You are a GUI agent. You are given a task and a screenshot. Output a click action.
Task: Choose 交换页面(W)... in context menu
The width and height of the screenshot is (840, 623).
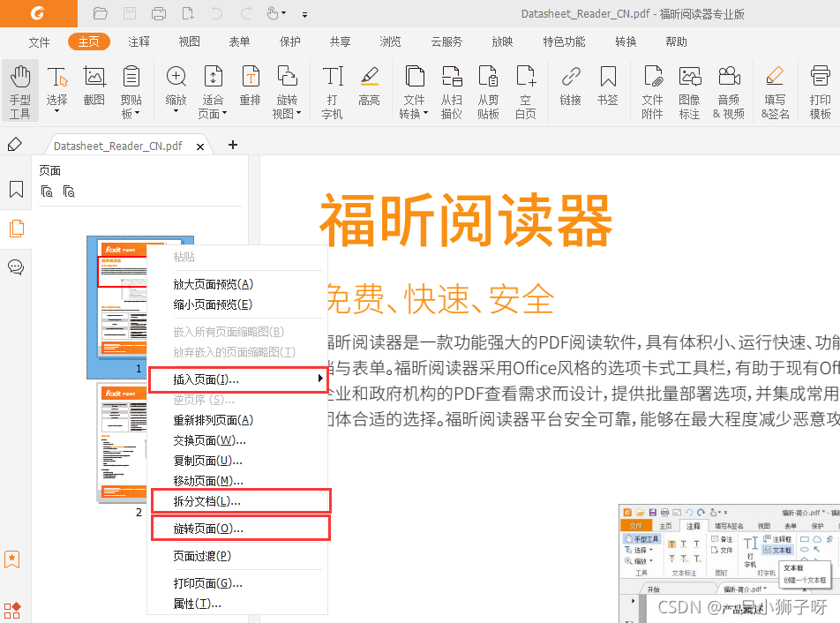click(237, 440)
